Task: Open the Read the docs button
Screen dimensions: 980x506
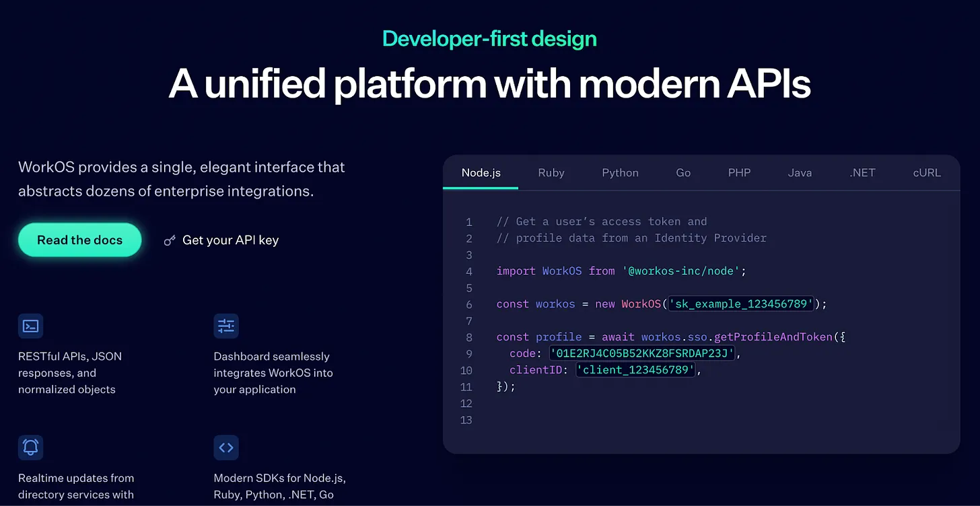Action: (x=80, y=240)
